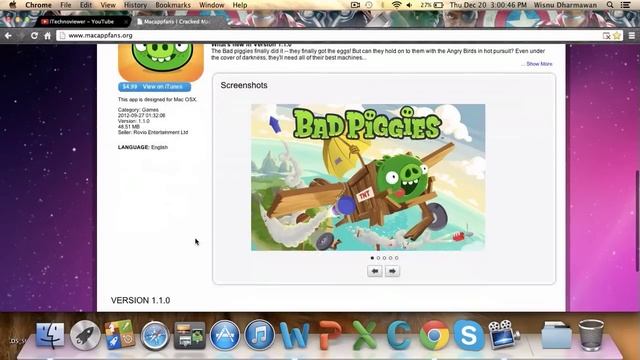Open Mac App Store from dock
This screenshot has width=640, height=360.
(224, 335)
